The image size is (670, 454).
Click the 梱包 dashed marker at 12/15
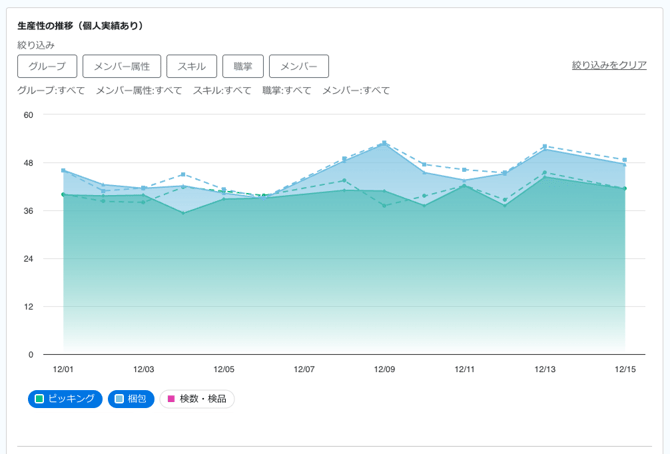(625, 160)
